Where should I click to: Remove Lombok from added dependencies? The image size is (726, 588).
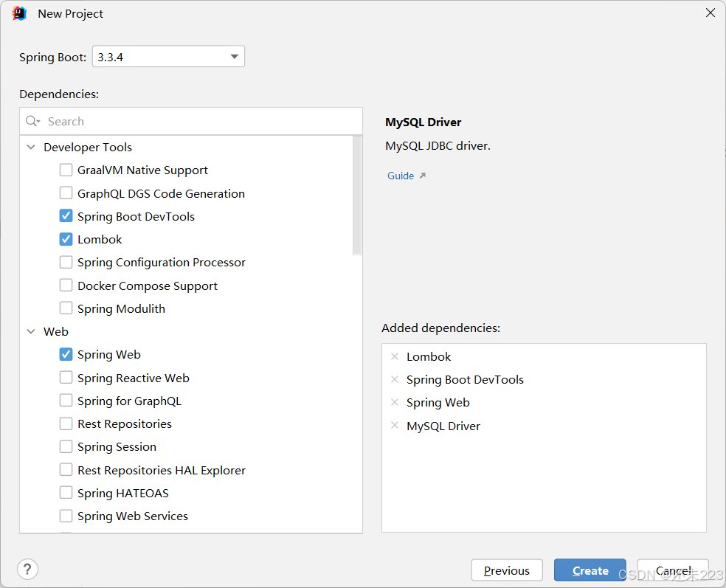point(395,357)
